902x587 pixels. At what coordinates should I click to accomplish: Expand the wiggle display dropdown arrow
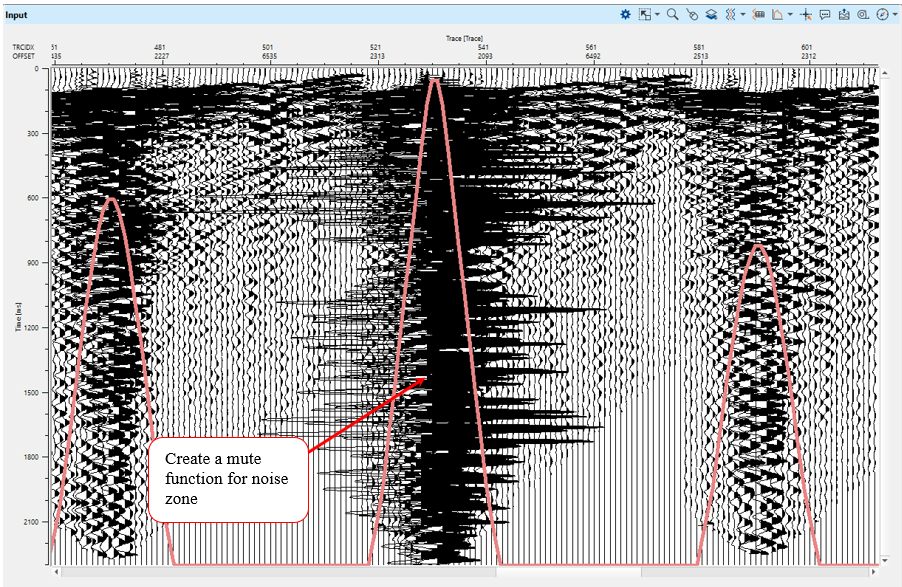742,15
